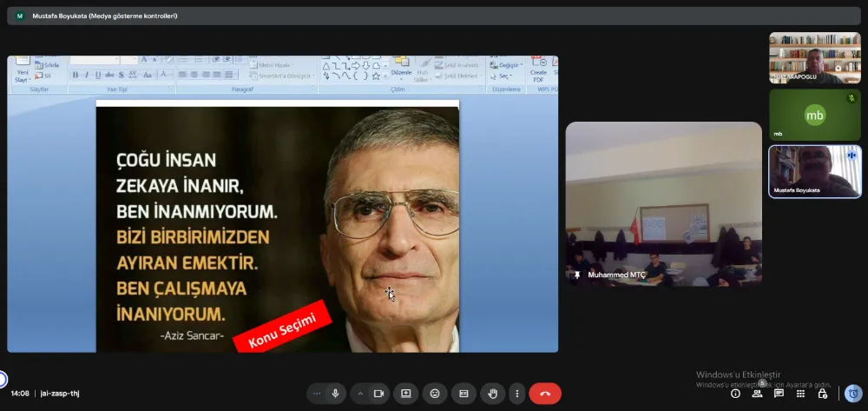868x411 pixels.
Task: Toggle Italic formatting in ribbon
Action: click(x=87, y=75)
